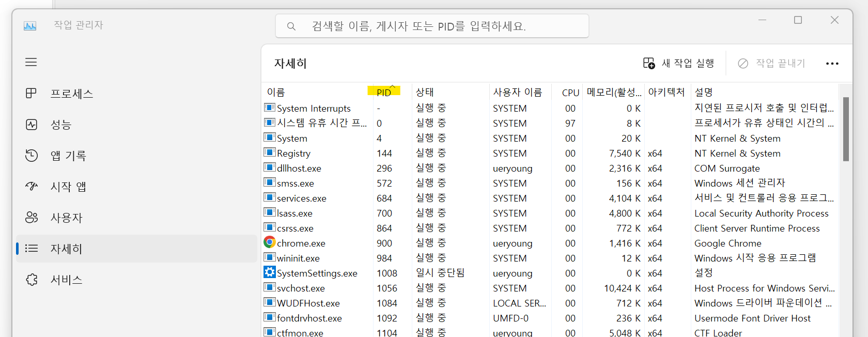
Task: Click memory value 10,424 K
Action: click(622, 288)
